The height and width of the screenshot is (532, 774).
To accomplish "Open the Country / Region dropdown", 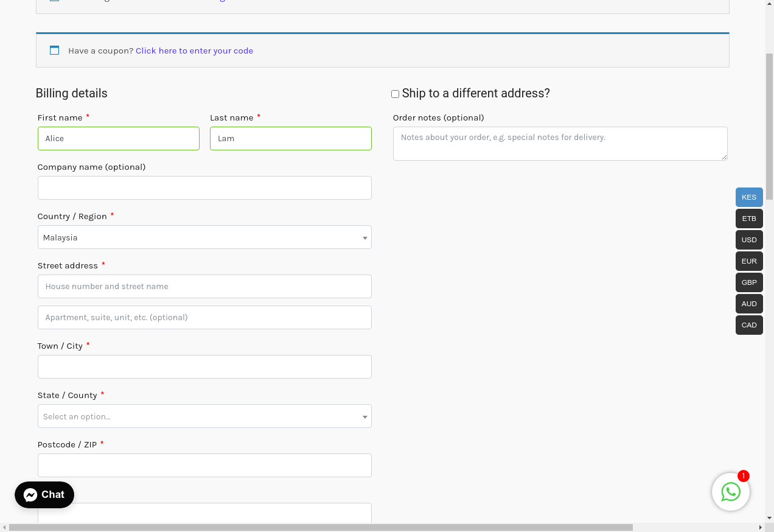I will [204, 237].
